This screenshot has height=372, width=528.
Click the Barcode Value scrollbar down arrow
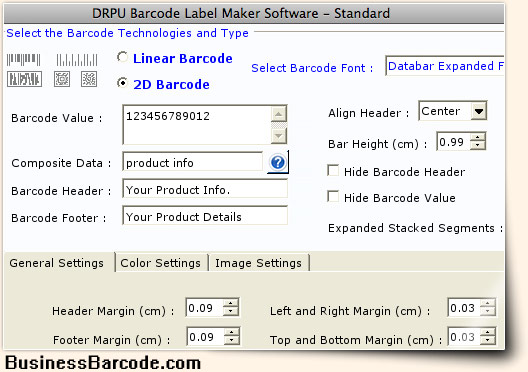tap(278, 136)
